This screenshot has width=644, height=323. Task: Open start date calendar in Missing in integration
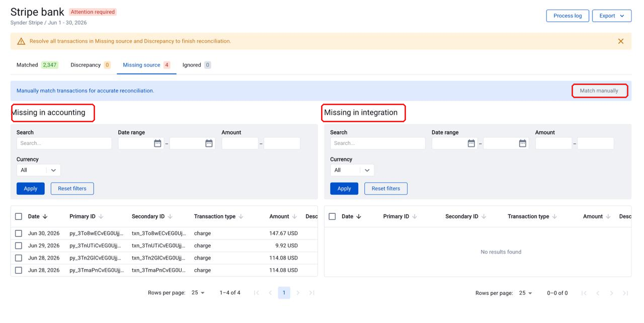click(x=471, y=143)
